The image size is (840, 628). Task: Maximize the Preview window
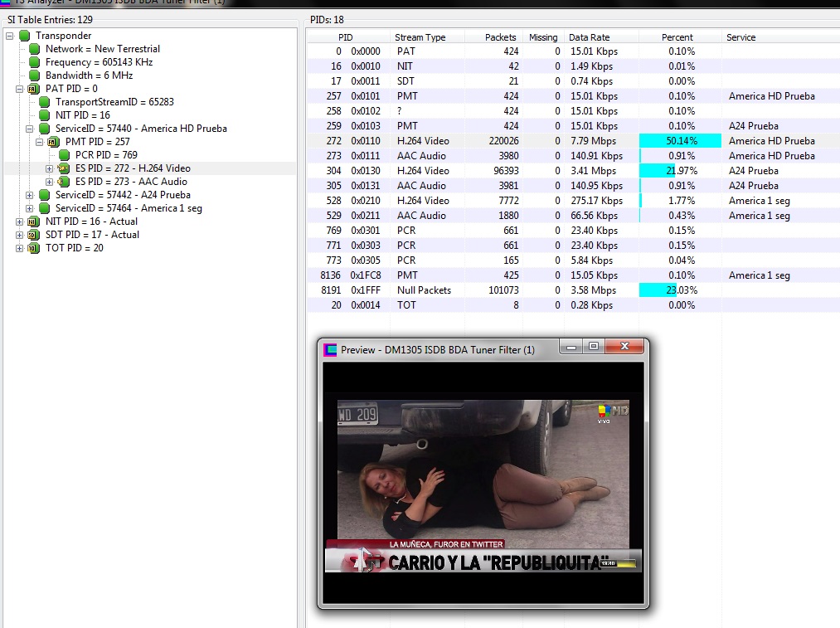coord(594,347)
